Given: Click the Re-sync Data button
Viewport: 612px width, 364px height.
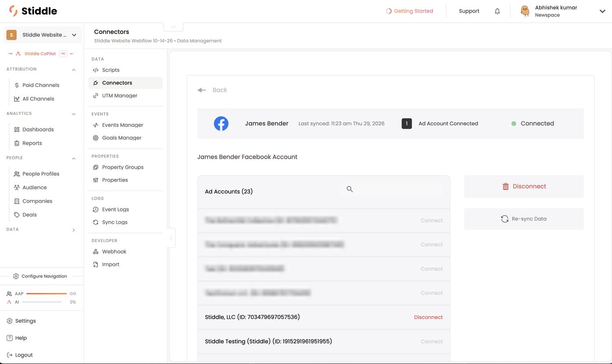Looking at the screenshot, I should pos(524,219).
